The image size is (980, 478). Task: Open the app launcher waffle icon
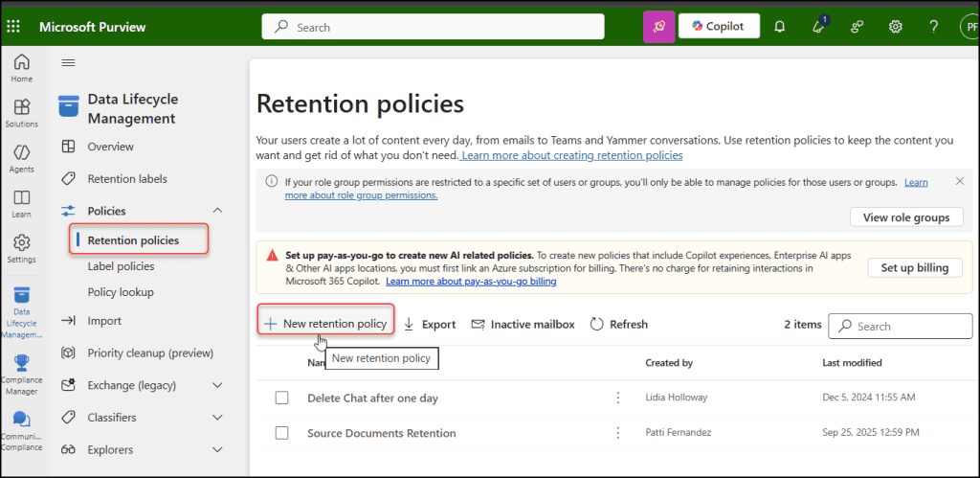[x=13, y=27]
